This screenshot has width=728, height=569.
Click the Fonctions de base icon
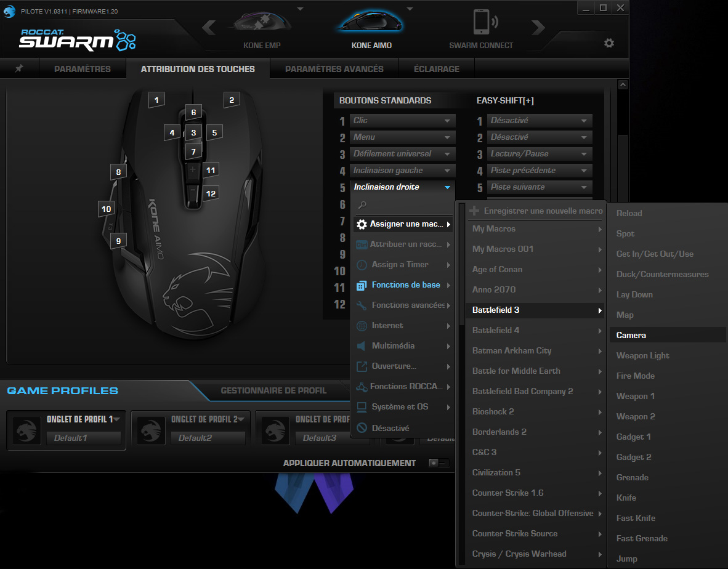362,286
